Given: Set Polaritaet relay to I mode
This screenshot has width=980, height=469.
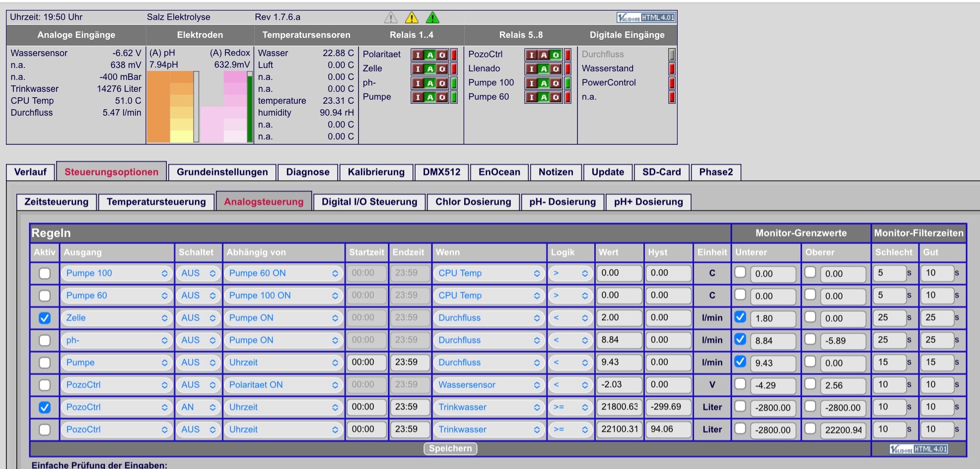Looking at the screenshot, I should pyautogui.click(x=418, y=55).
